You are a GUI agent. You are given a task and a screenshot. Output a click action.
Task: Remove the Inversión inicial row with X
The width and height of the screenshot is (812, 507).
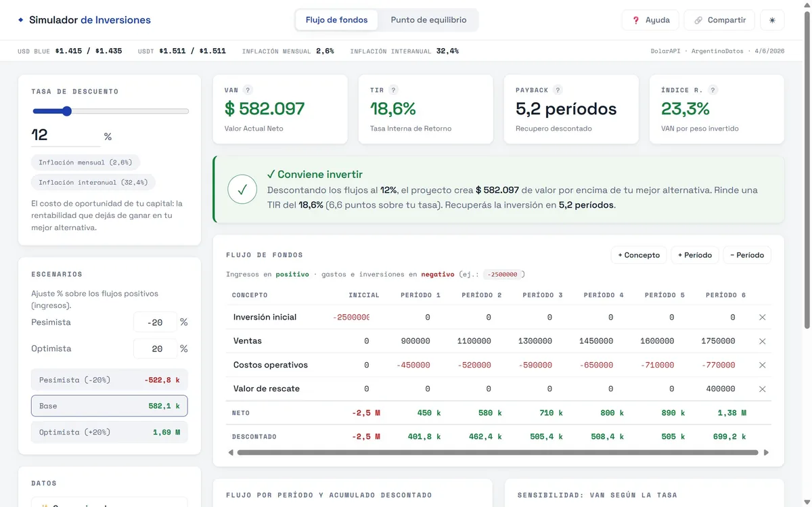762,317
